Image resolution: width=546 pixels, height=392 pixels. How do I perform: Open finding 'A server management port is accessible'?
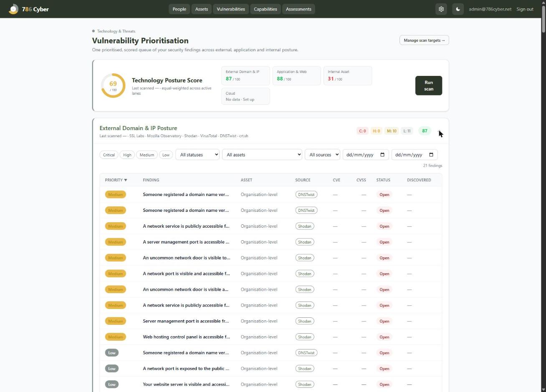186,242
